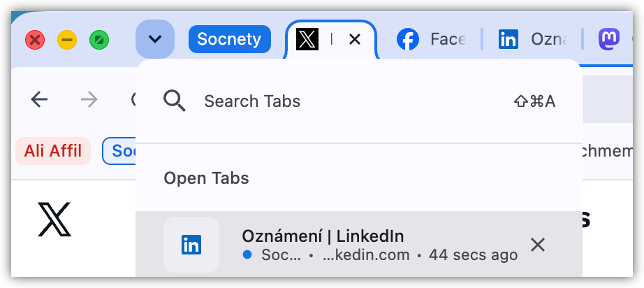Switch to the Facebook tab
Screen dimensions: 644x288
click(431, 39)
